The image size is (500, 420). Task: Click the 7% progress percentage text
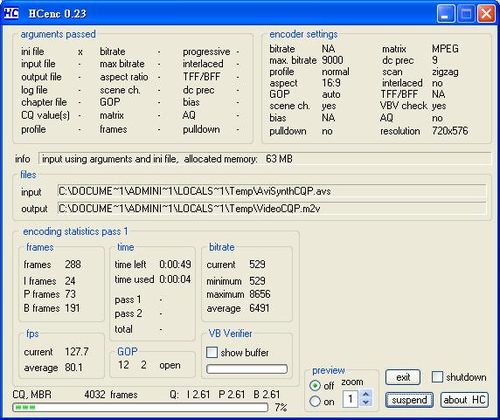click(281, 407)
